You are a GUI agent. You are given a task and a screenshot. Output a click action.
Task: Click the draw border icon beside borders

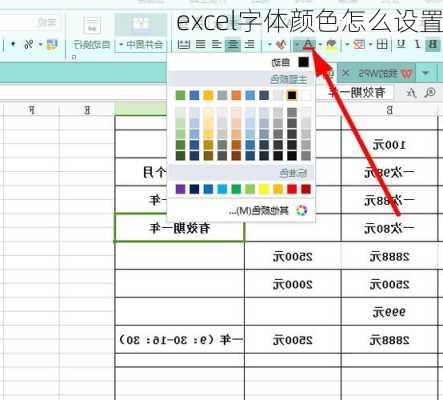point(359,44)
